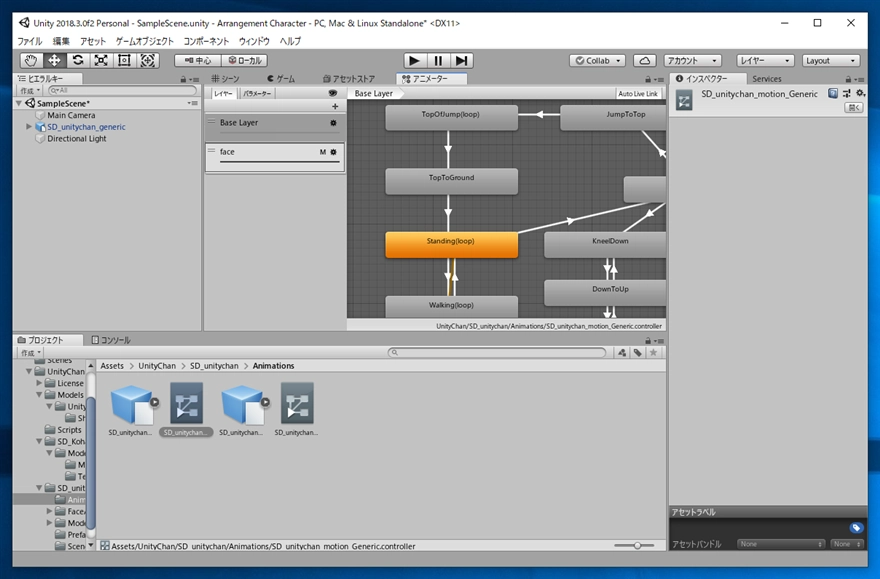The width and height of the screenshot is (880, 579).
Task: Open saved search favorites star icon
Action: [653, 352]
